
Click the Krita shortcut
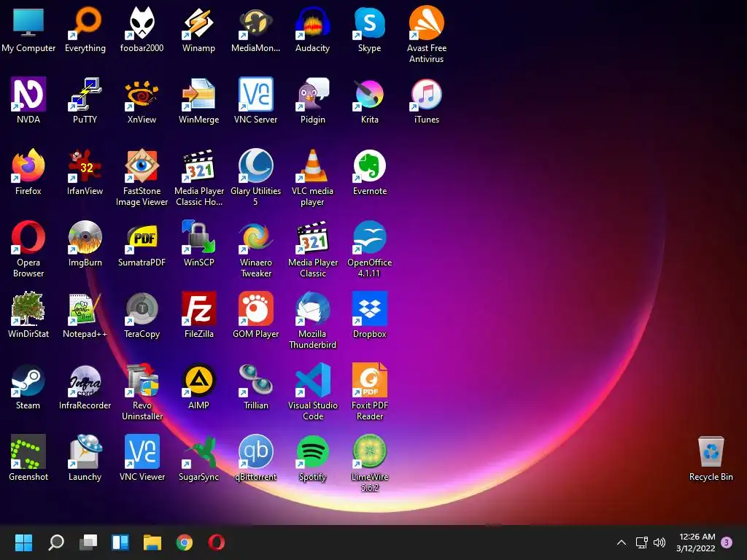point(370,94)
